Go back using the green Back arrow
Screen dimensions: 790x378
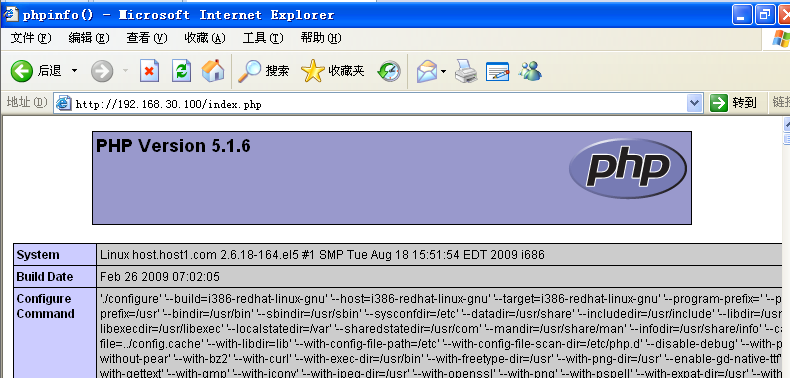[22, 71]
